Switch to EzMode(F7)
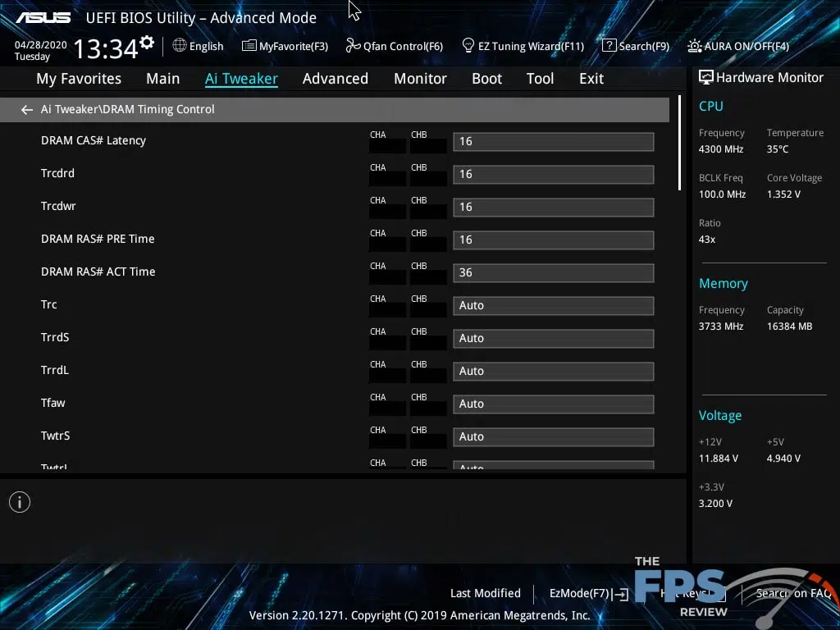 coord(580,594)
